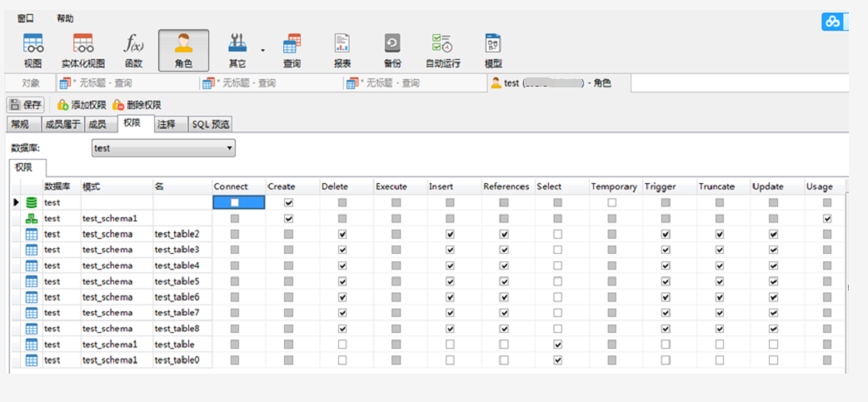Click the schema icon in test_schema1 row

pyautogui.click(x=32, y=218)
